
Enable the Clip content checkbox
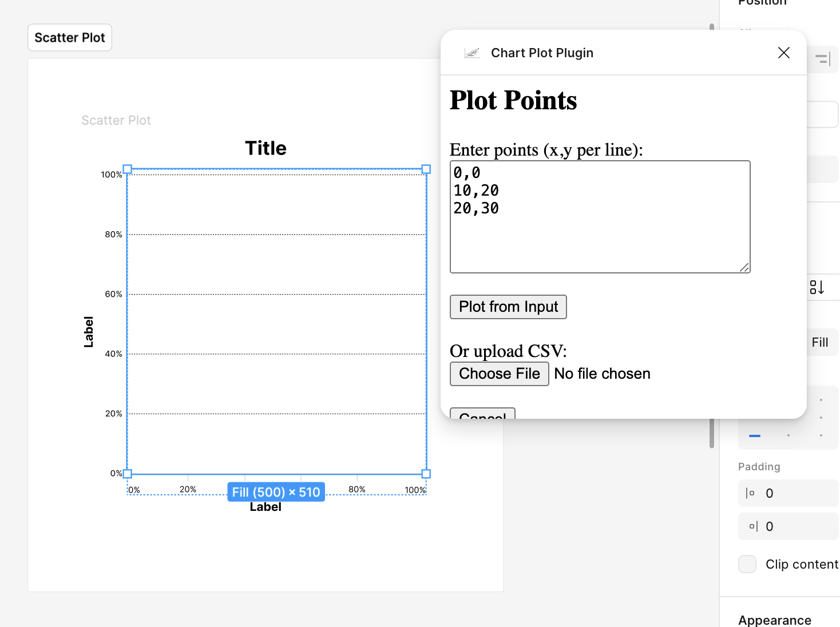(747, 564)
